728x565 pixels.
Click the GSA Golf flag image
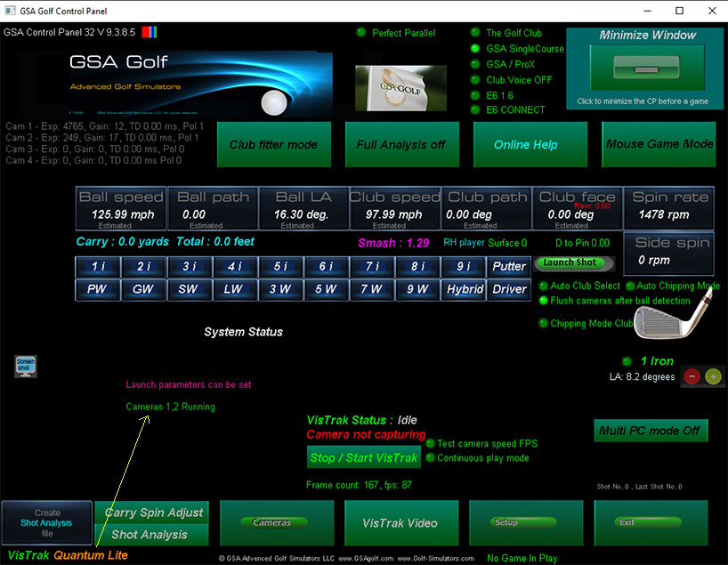(388, 86)
